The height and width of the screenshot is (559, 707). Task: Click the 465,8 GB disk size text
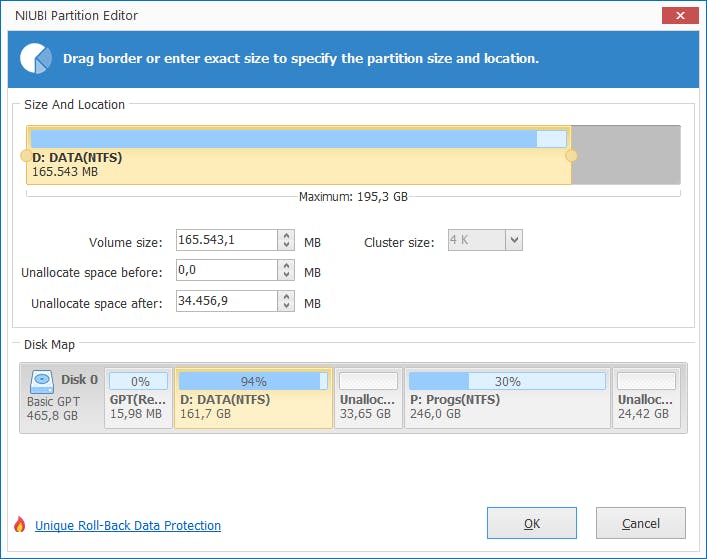[x=52, y=415]
